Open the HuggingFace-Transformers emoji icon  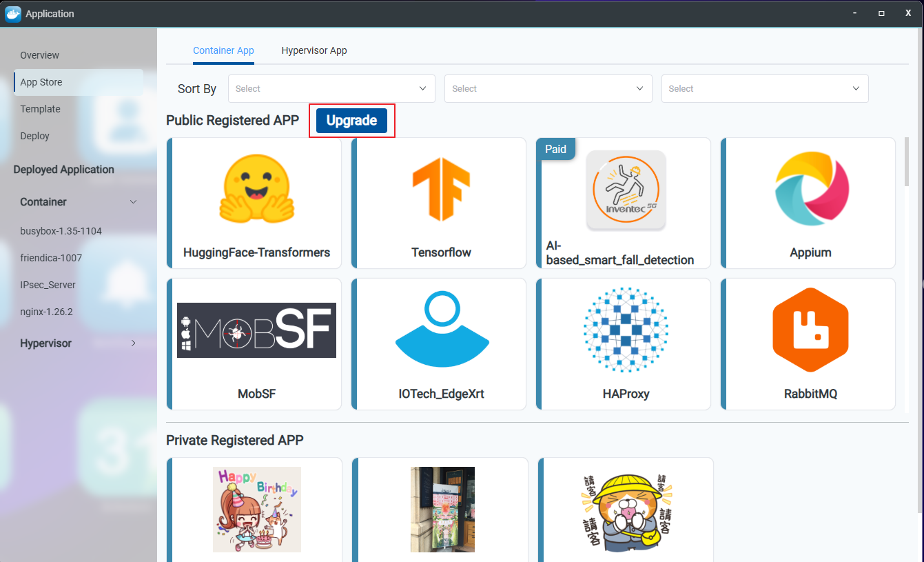pos(256,188)
